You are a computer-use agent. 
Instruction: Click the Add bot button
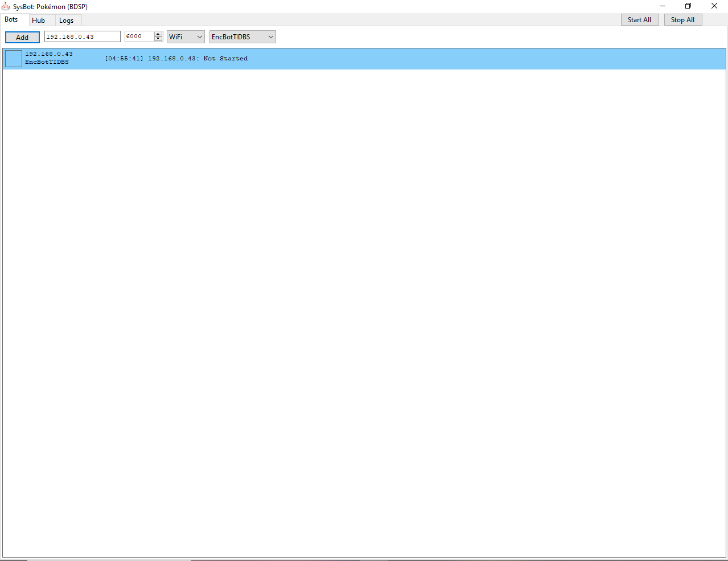(x=22, y=37)
